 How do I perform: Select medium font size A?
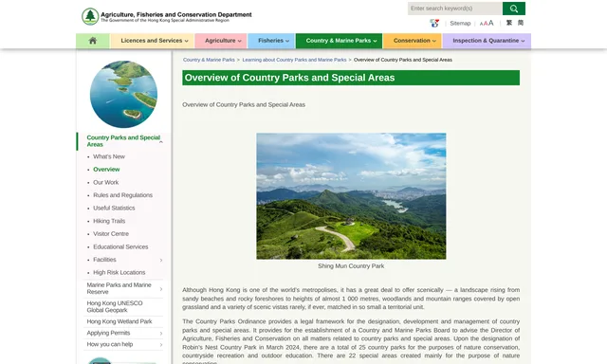[486, 24]
